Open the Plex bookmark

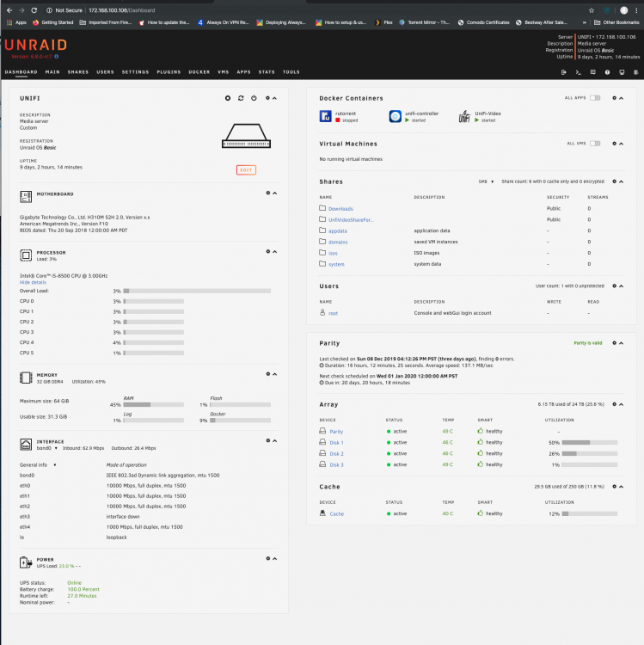(384, 22)
